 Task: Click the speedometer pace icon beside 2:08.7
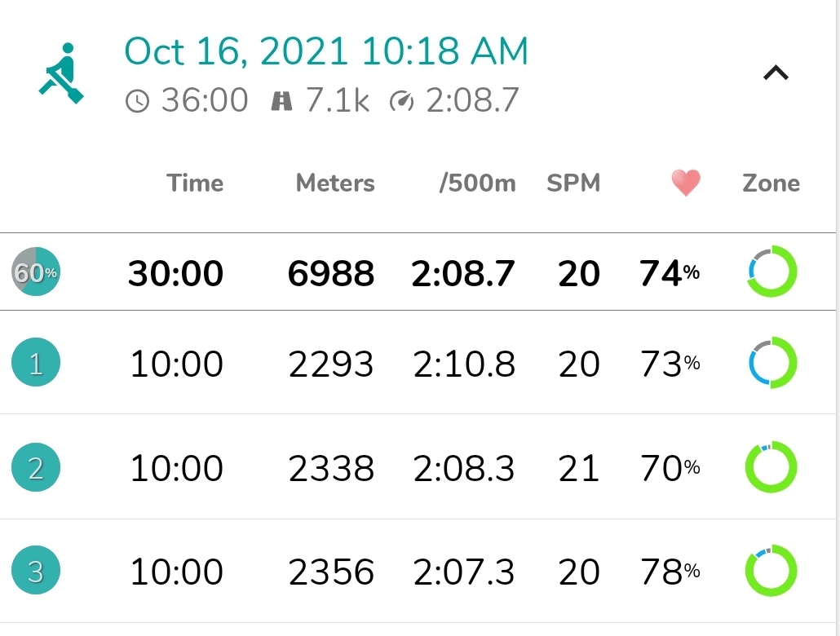pos(402,101)
